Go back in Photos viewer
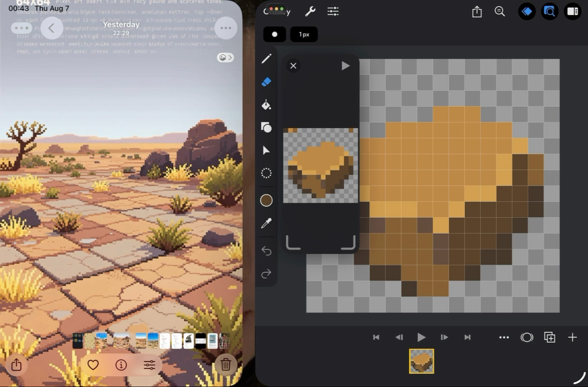The image size is (588, 387). pos(51,28)
